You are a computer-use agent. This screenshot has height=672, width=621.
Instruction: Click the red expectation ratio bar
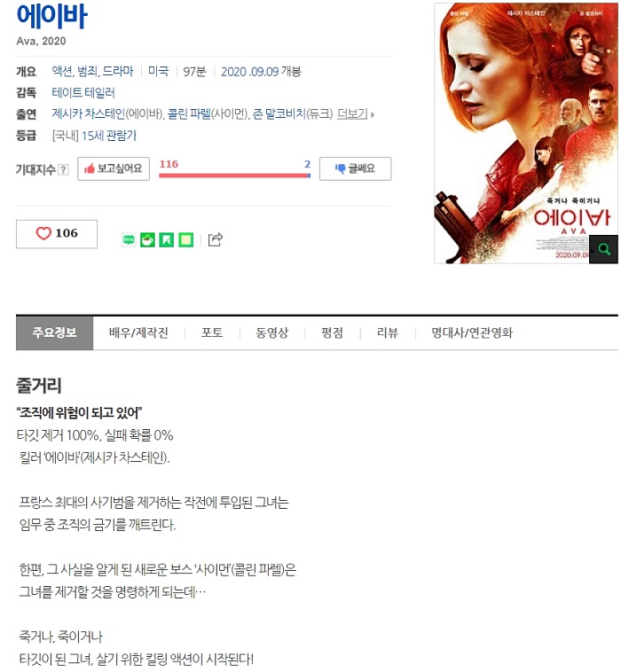tap(234, 176)
